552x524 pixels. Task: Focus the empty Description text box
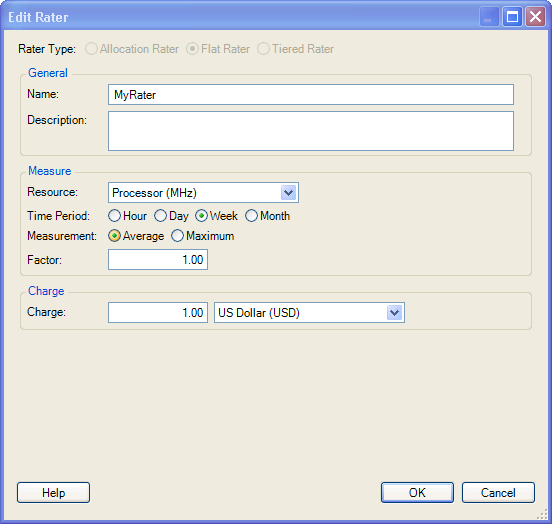tap(311, 131)
